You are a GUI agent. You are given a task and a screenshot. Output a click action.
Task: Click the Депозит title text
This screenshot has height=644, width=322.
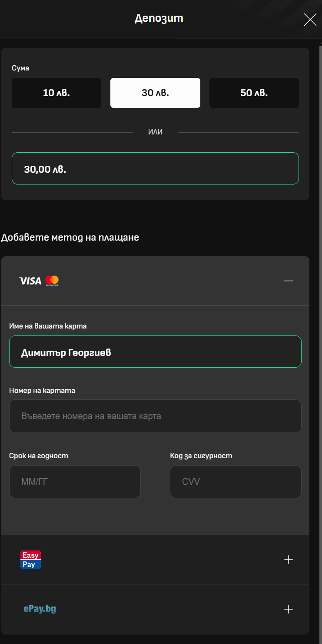tap(159, 18)
